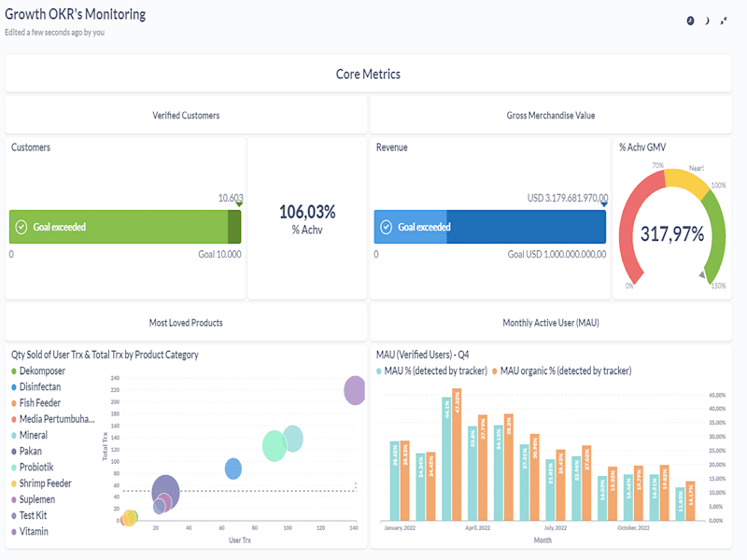747x560 pixels.
Task: Click the teal bar labeled 21.85%
Action: click(550, 489)
